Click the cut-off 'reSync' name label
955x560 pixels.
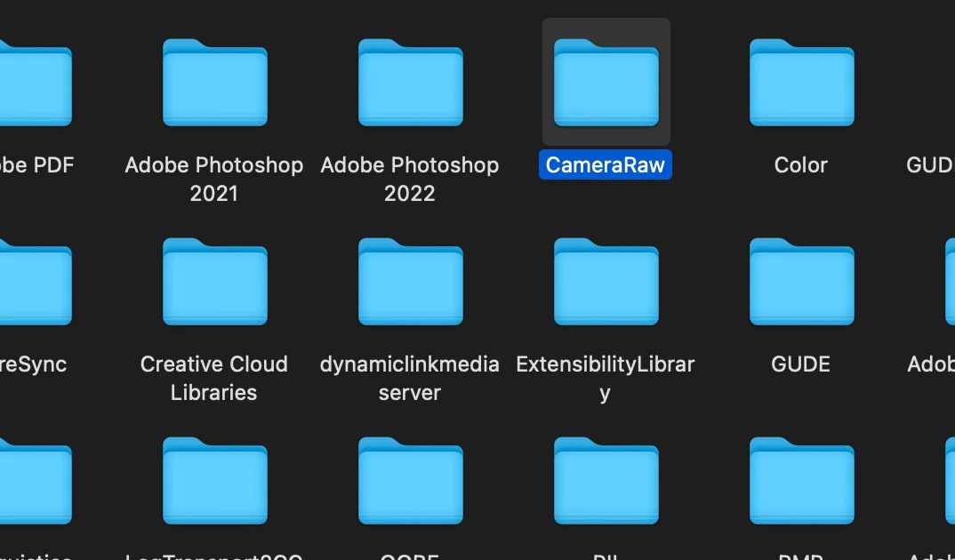[x=34, y=364]
